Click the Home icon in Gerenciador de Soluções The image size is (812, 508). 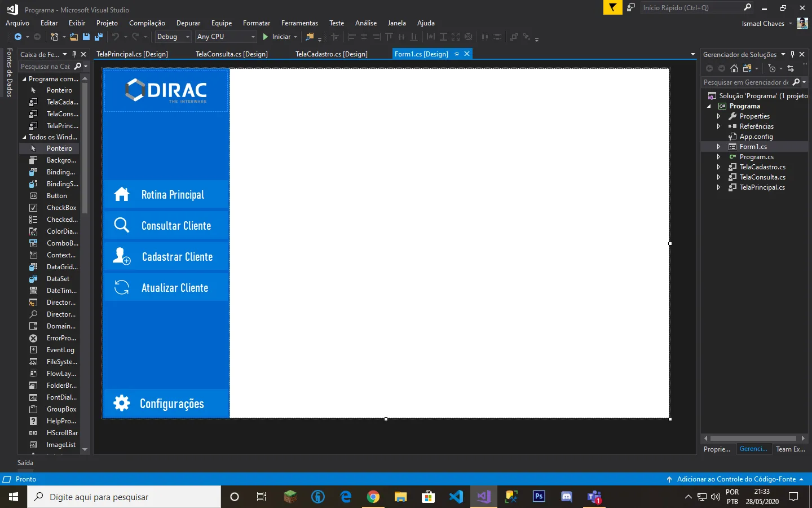tap(734, 68)
